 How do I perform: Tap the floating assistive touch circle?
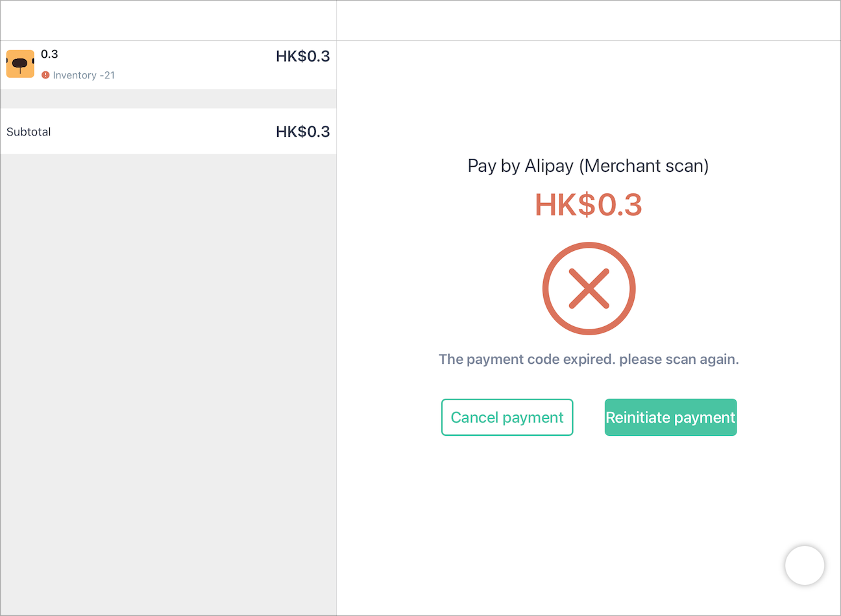pyautogui.click(x=805, y=565)
